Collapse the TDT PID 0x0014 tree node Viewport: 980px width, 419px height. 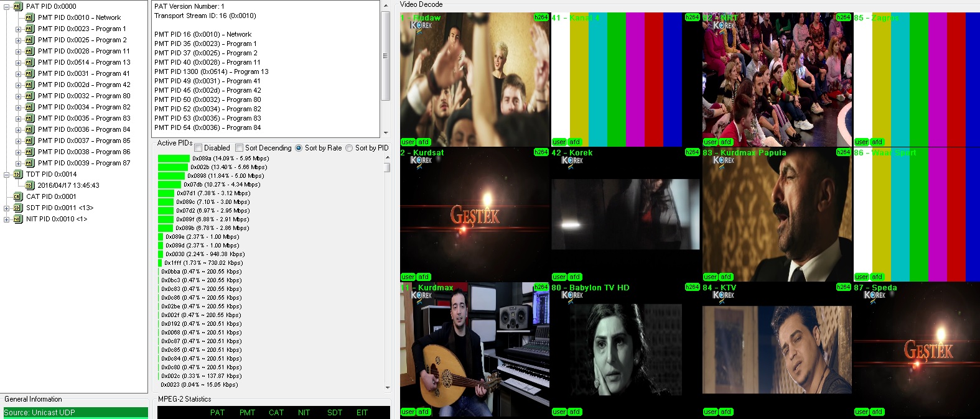pos(7,174)
